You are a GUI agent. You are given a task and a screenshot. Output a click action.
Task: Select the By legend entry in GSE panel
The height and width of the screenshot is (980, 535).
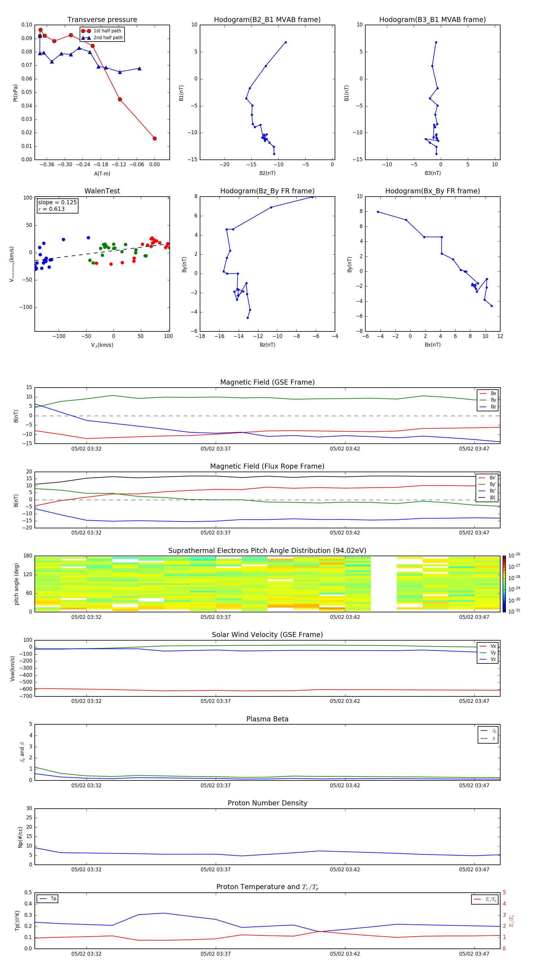coord(488,400)
